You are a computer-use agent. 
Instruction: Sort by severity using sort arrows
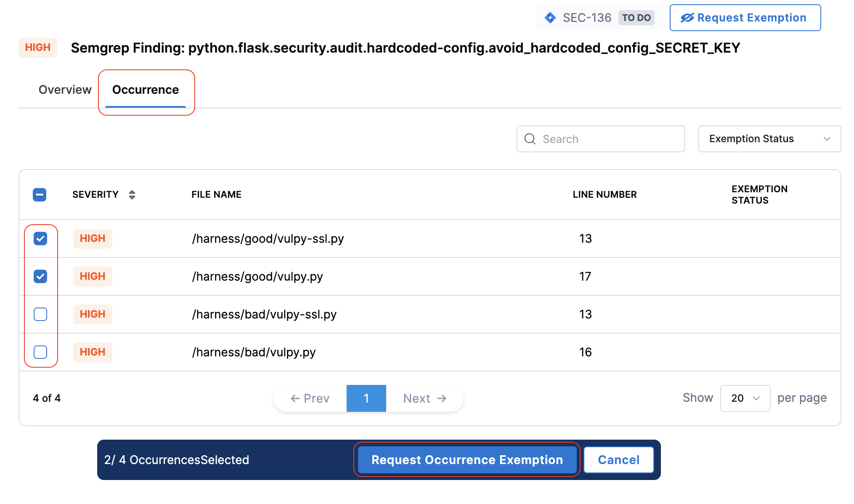click(132, 194)
